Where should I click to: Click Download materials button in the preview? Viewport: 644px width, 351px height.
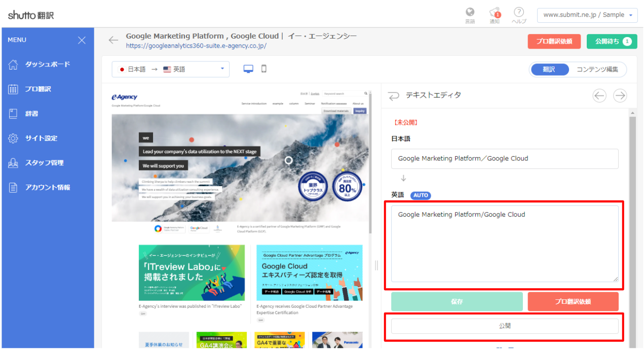coord(336,111)
